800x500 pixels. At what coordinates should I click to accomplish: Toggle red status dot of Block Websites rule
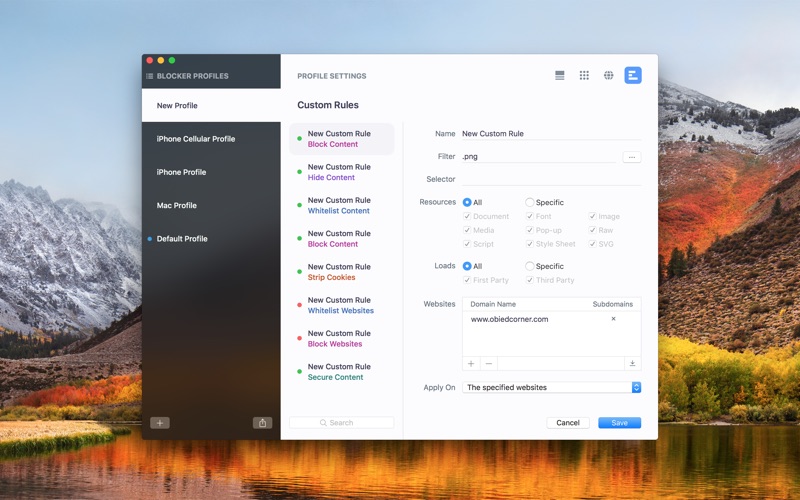[x=299, y=338]
